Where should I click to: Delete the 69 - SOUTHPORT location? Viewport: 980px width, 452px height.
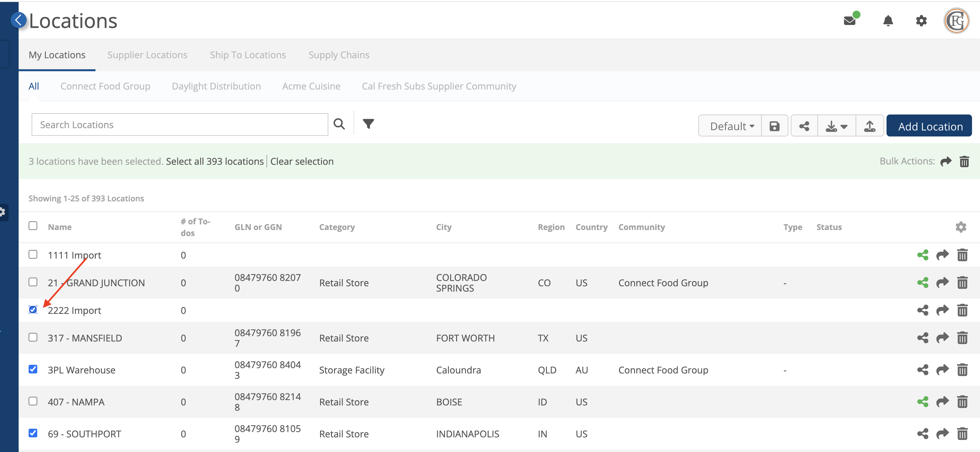point(962,434)
